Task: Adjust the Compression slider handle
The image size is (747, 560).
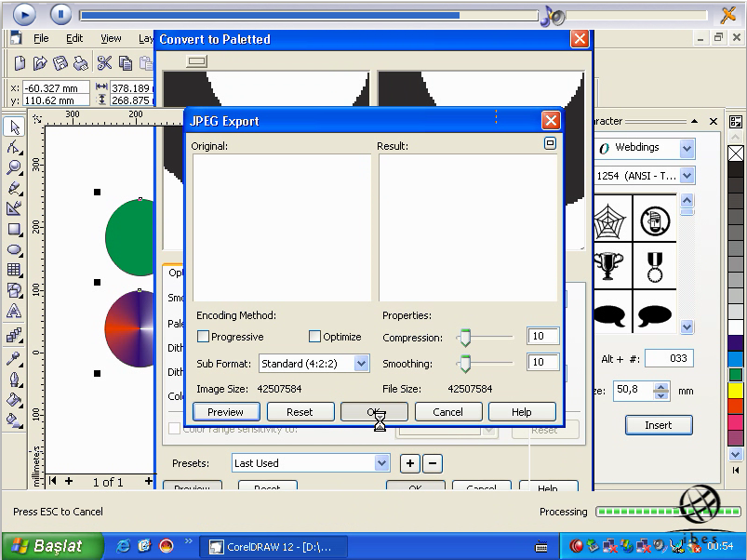Action: pos(465,338)
